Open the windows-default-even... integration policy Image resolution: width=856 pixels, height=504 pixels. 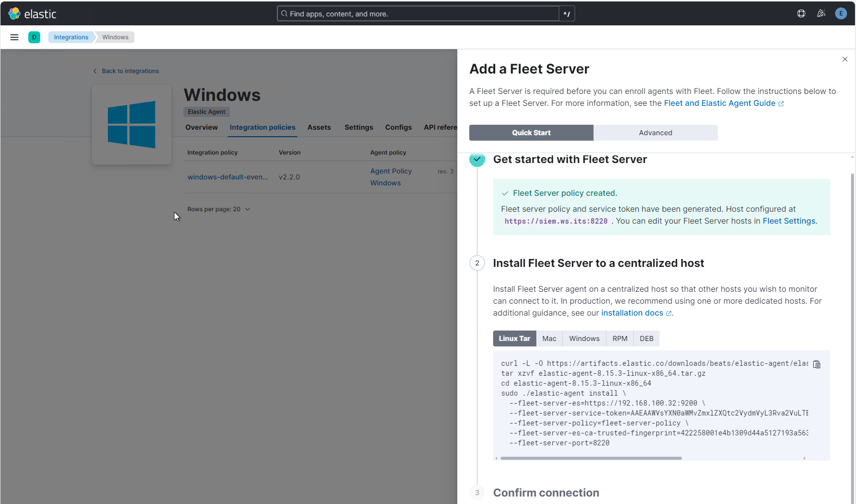point(228,177)
